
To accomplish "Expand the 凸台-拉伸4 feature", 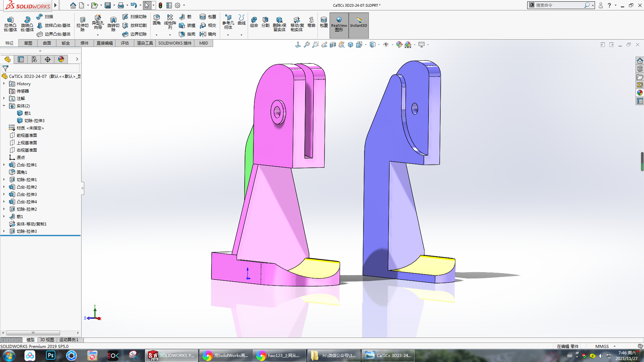I will tap(4, 202).
